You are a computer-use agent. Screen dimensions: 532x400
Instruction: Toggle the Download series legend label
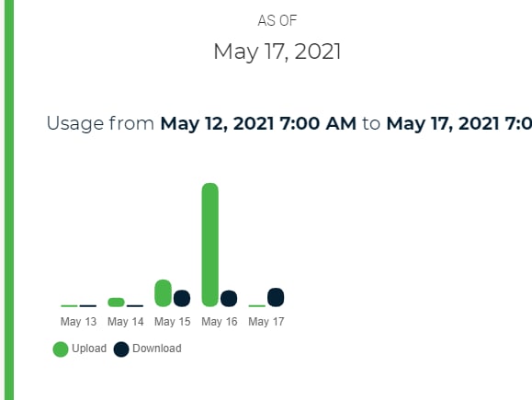157,349
